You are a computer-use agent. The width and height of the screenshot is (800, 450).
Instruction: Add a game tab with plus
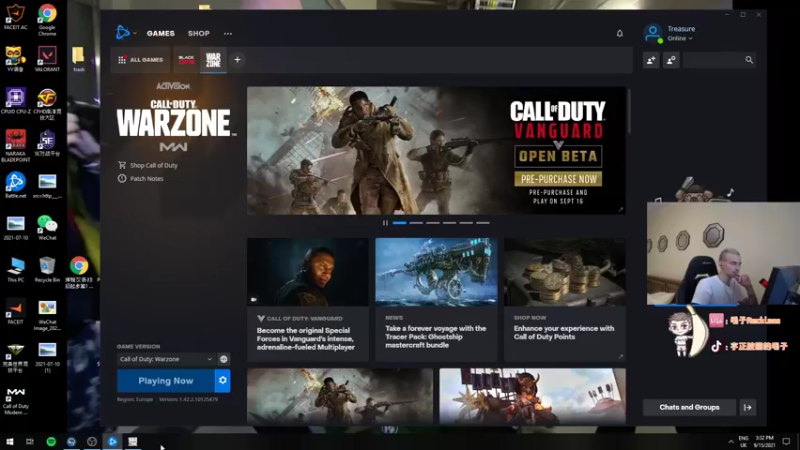click(237, 60)
